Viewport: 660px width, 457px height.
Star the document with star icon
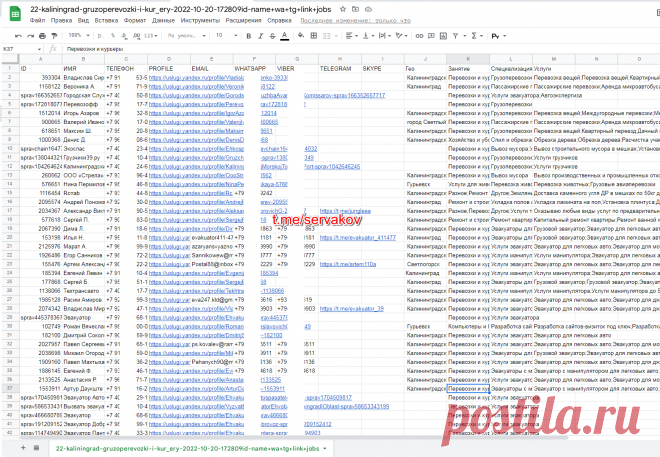(343, 9)
